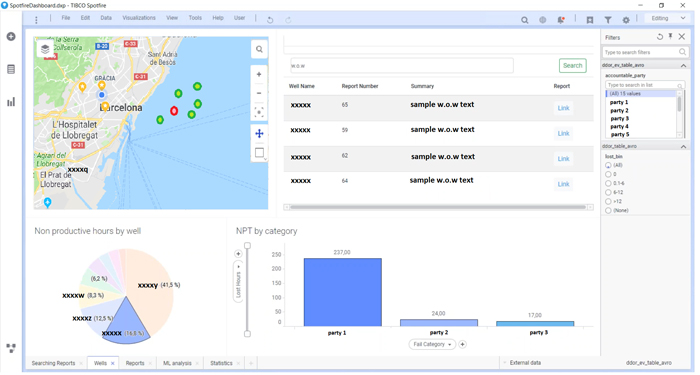Toggle the filter funnel icon in toolbar
Screen dimensions: 700x375
pyautogui.click(x=608, y=20)
